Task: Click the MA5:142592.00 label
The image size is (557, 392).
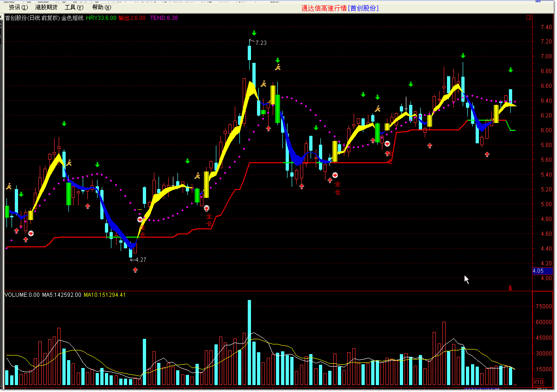Action: [61, 295]
